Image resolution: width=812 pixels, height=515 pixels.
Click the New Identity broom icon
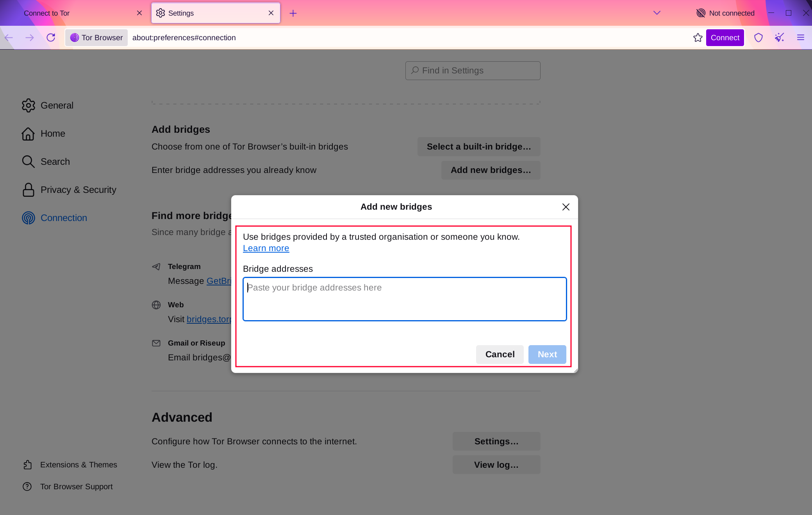click(780, 37)
